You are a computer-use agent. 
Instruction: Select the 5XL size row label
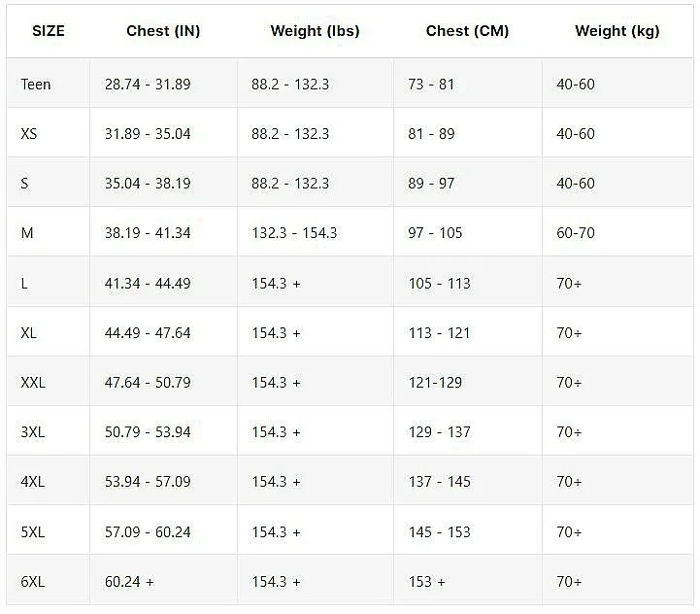coord(33,532)
